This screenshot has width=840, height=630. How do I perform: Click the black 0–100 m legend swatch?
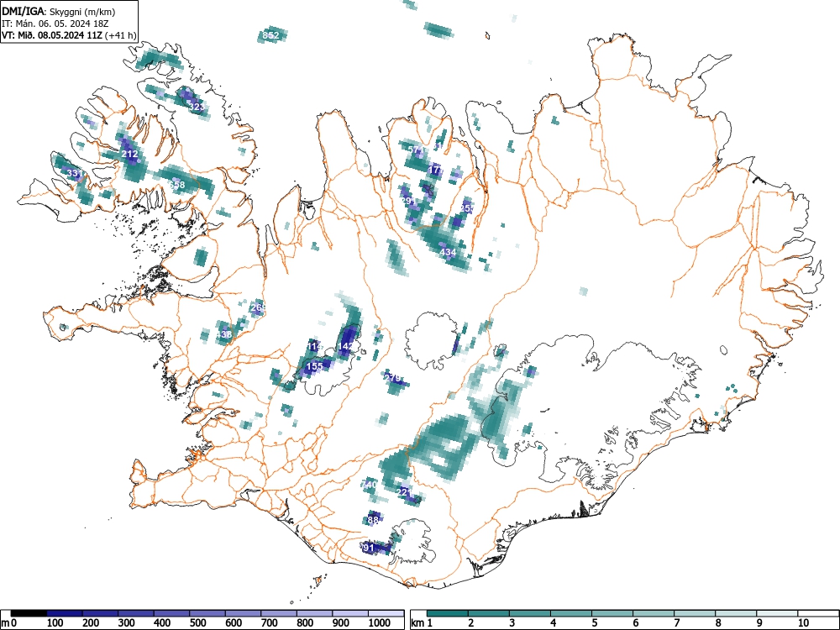pyautogui.click(x=29, y=613)
